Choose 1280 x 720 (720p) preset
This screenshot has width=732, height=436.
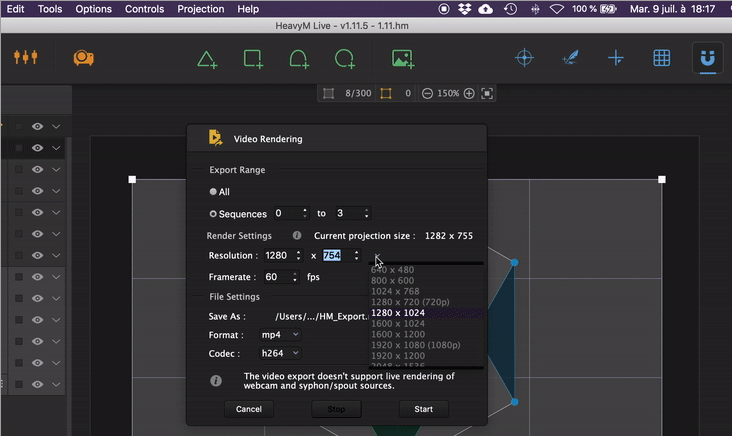[x=426, y=302]
